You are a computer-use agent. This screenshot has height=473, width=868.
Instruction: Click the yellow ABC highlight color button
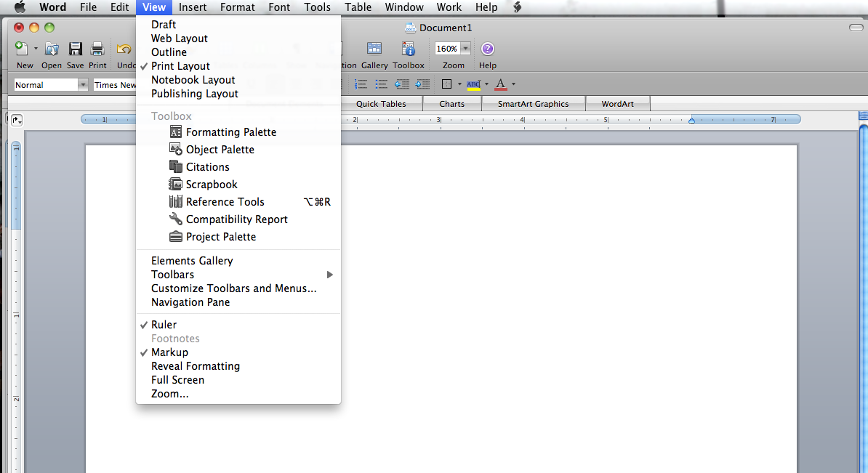coord(473,84)
